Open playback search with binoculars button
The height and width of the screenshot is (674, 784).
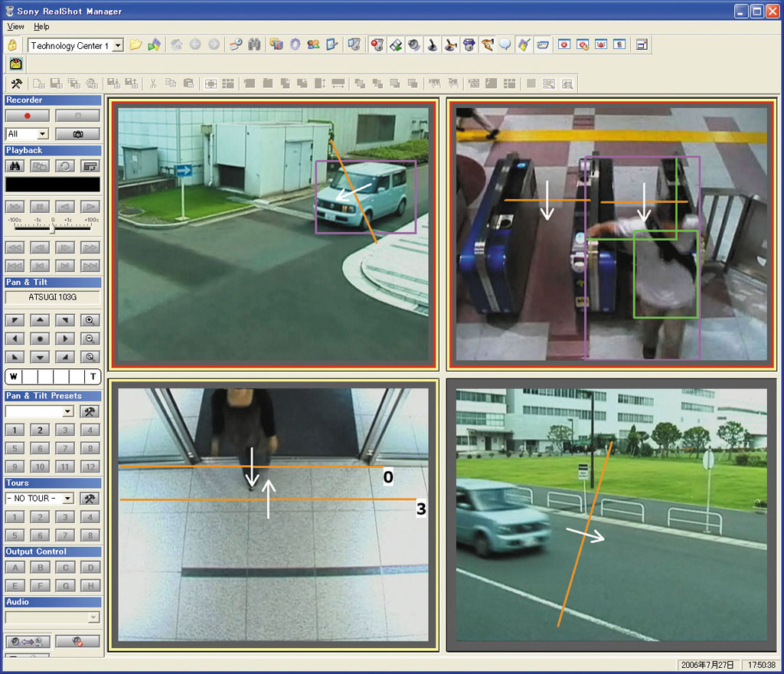15,166
